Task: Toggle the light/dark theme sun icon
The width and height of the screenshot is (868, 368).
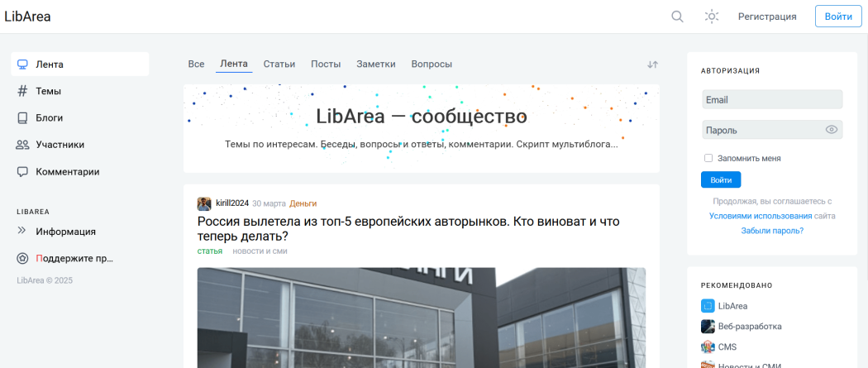Action: (711, 17)
